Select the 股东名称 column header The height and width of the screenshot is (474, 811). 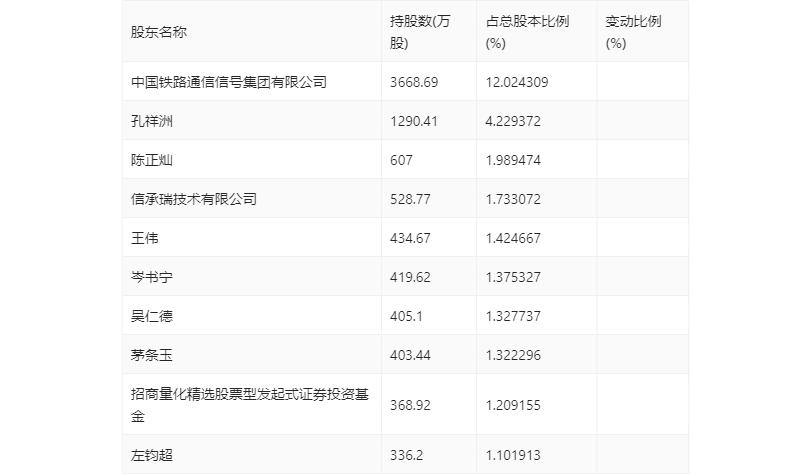(x=158, y=32)
